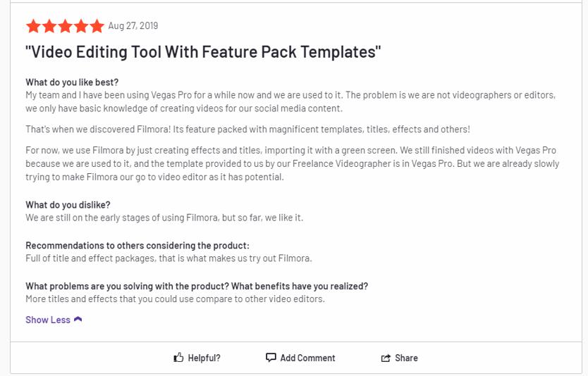
Task: Click the "What problems are you solving" heading
Action: [x=197, y=287]
